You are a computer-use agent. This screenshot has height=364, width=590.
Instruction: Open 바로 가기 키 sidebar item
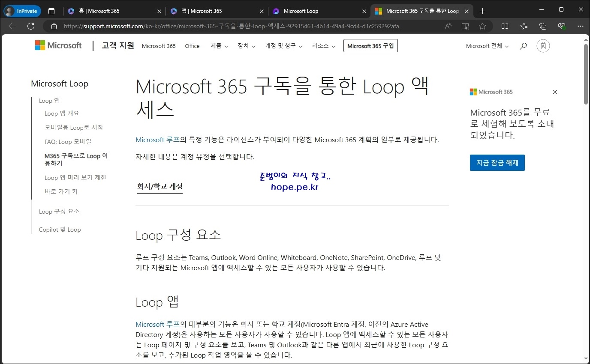coord(61,192)
